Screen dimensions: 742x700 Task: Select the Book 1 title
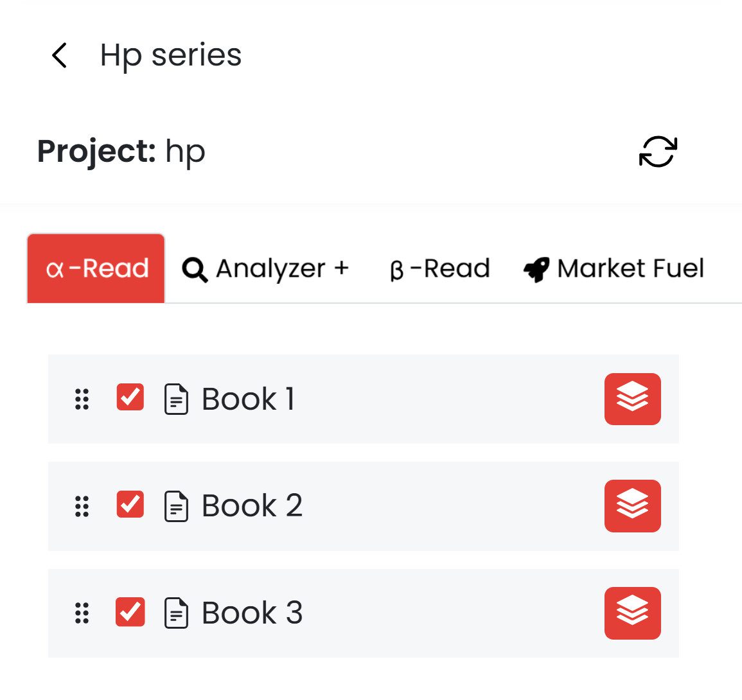pyautogui.click(x=248, y=399)
